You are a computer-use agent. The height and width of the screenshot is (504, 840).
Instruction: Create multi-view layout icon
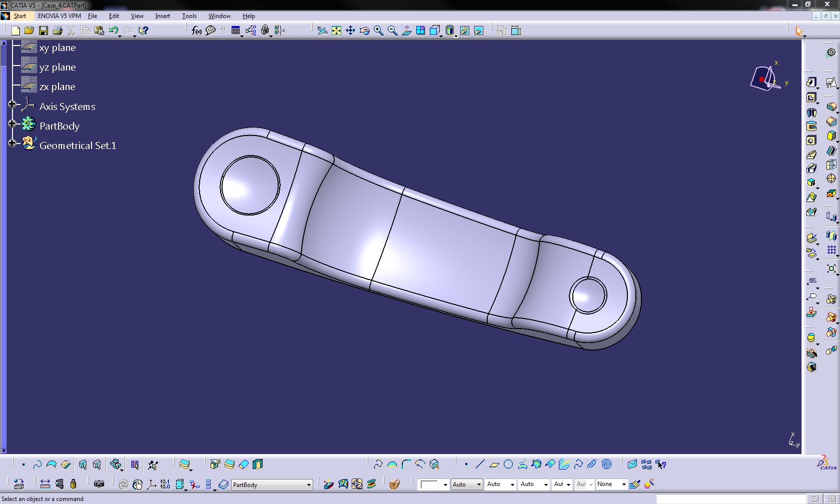[x=421, y=30]
